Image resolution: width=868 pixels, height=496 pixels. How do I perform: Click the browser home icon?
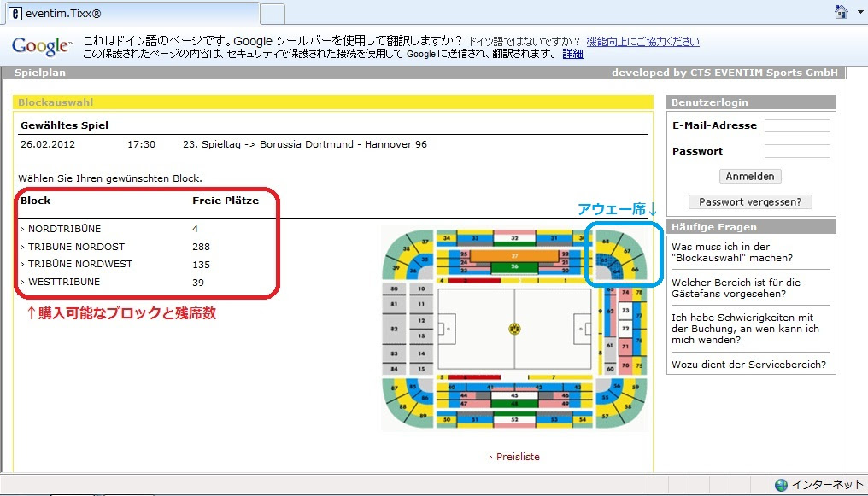pos(841,12)
